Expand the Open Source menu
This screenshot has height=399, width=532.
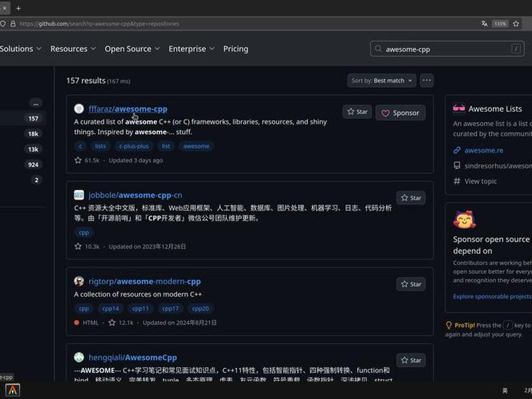132,49
